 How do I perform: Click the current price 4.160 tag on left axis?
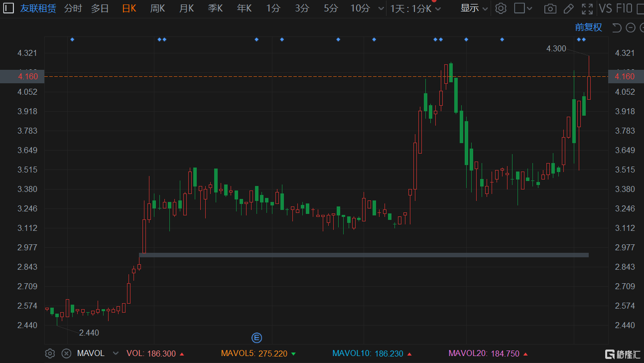point(22,76)
